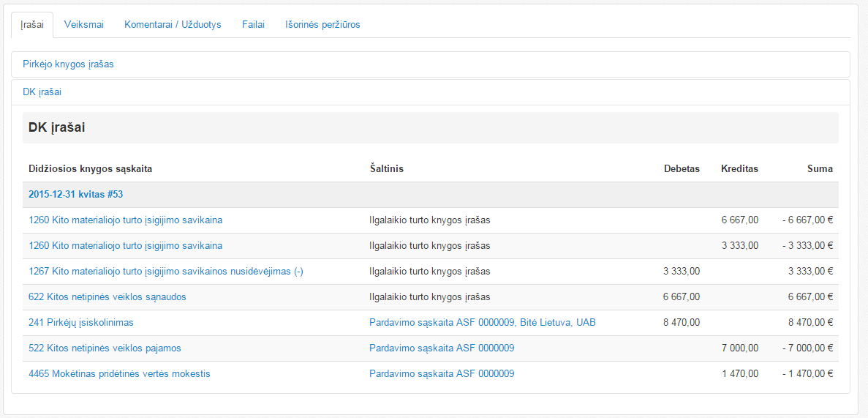Open Pardavimo sąskaita link in the 522 row
The height and width of the screenshot is (418, 868).
[442, 348]
